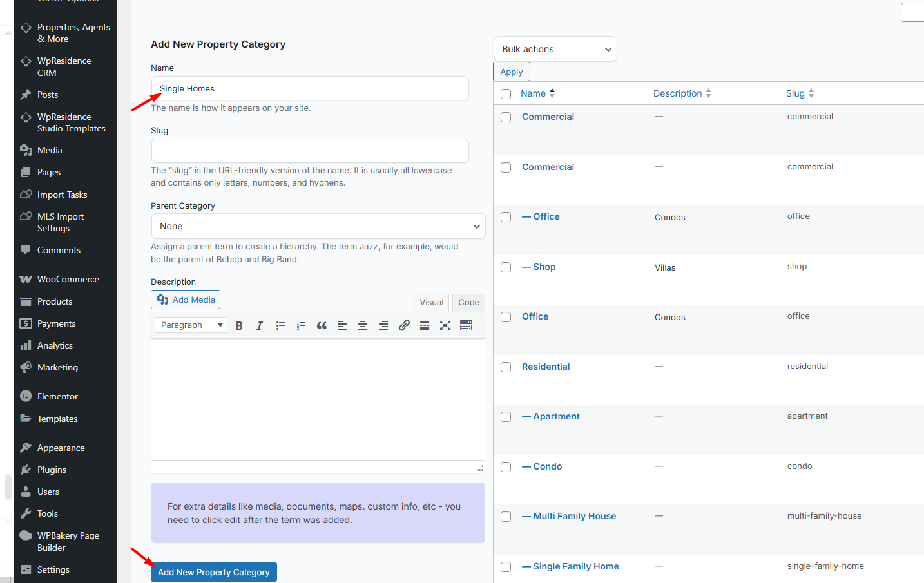Open WooCommerce in the sidebar menu
Viewport: 924px width, 583px height.
point(68,279)
